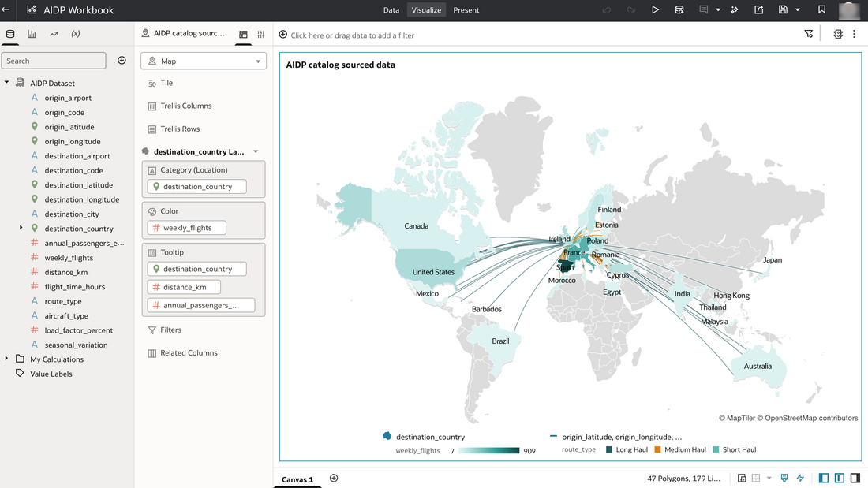
Task: Click user profile avatar
Action: click(x=849, y=10)
